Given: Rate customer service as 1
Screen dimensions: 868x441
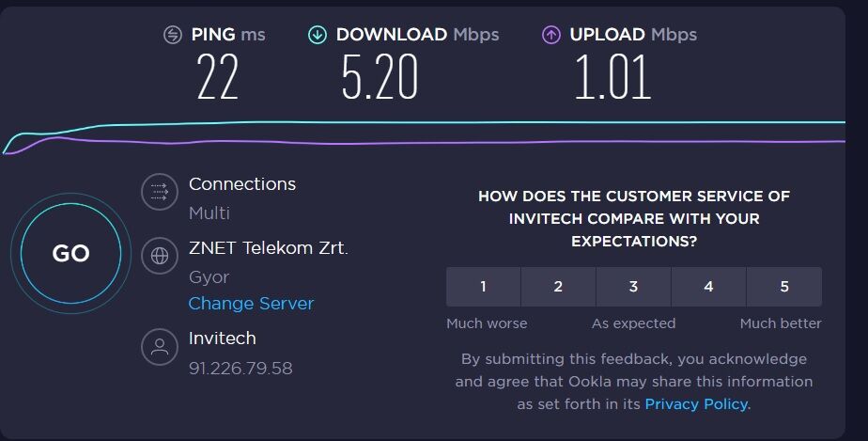Looking at the screenshot, I should (x=483, y=287).
